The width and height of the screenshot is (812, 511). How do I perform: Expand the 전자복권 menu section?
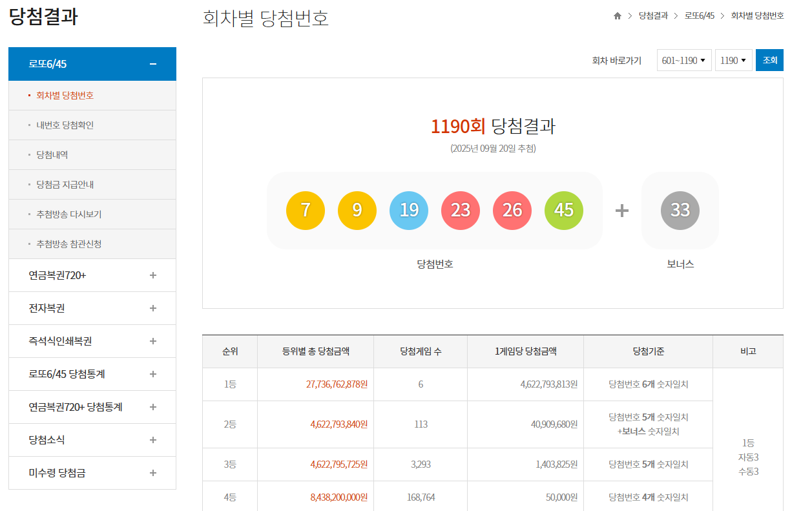click(153, 308)
